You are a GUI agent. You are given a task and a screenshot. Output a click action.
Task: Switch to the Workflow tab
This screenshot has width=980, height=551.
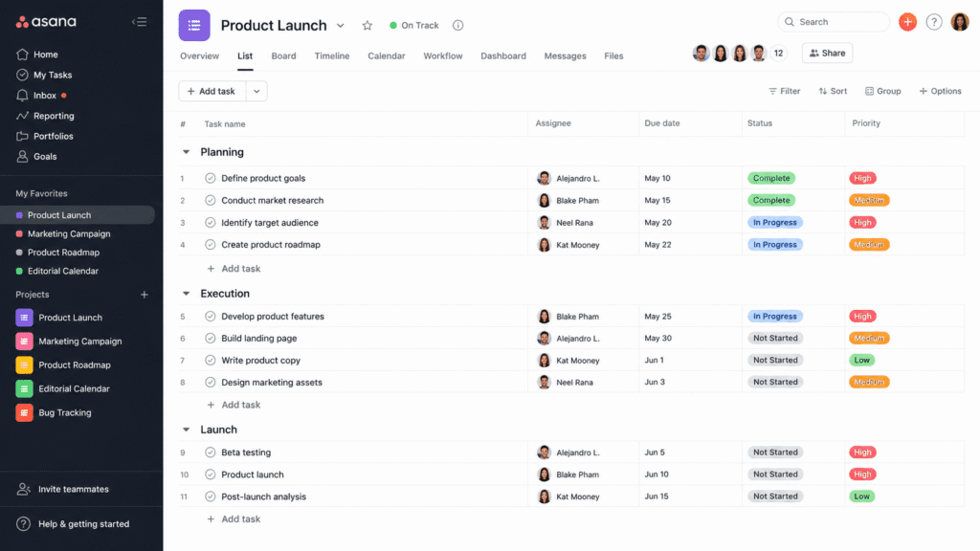442,55
